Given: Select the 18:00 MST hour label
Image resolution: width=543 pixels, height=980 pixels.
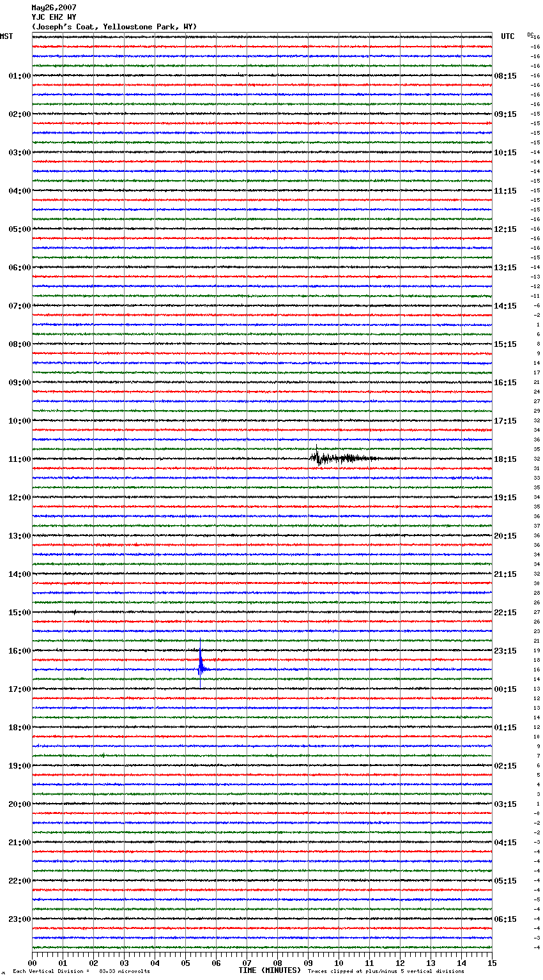Looking at the screenshot, I should (19, 728).
